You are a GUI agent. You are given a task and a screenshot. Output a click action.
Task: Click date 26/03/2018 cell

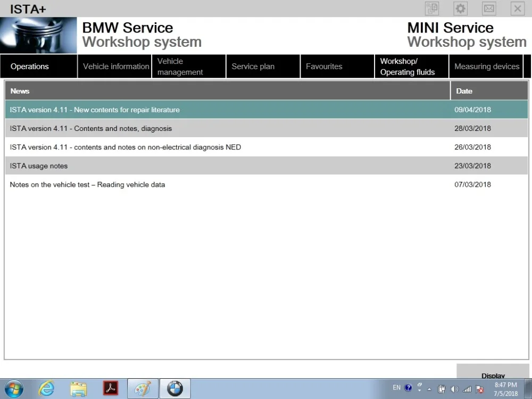pos(472,147)
